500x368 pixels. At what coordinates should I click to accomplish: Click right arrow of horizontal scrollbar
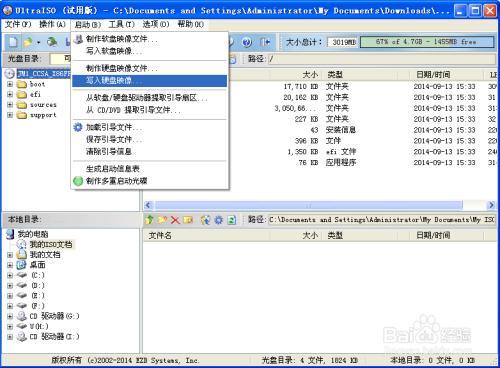pyautogui.click(x=491, y=205)
